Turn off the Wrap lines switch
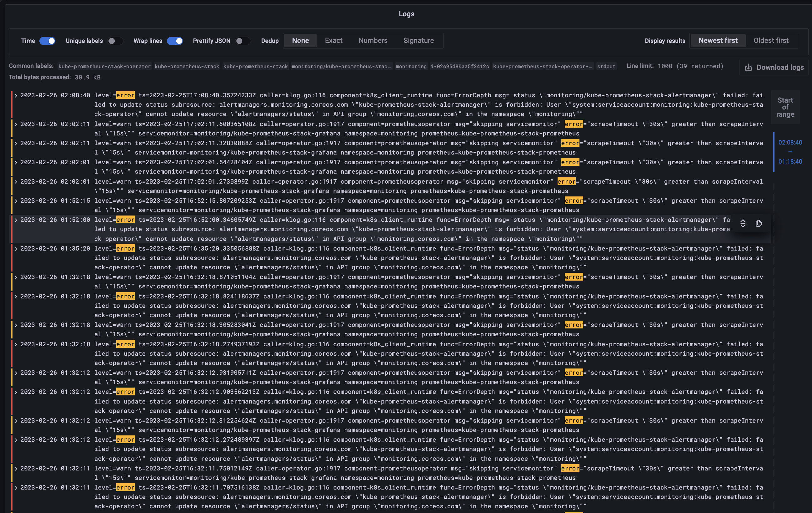Viewport: 812px width, 513px height. point(175,41)
